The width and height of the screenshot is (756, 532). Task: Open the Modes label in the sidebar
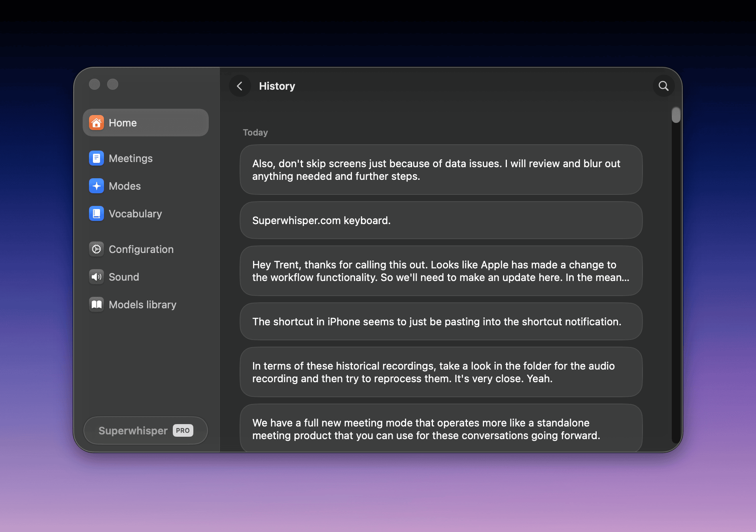point(125,186)
